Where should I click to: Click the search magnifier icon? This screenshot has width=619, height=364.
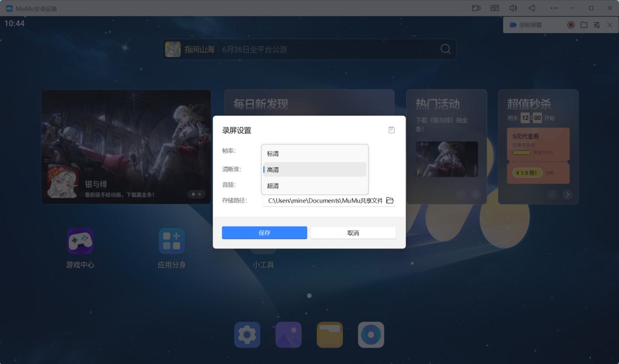tap(445, 49)
